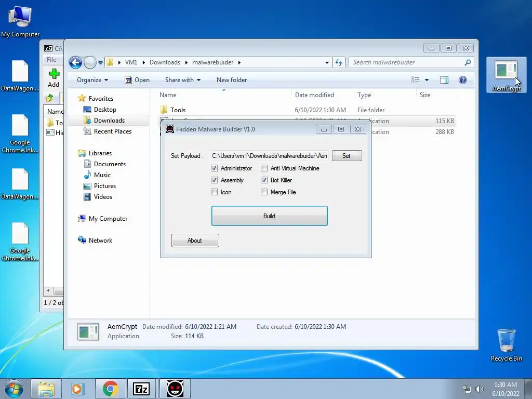This screenshot has height=399, width=532.
Task: Open Windows Explorer from taskbar
Action: click(x=46, y=389)
